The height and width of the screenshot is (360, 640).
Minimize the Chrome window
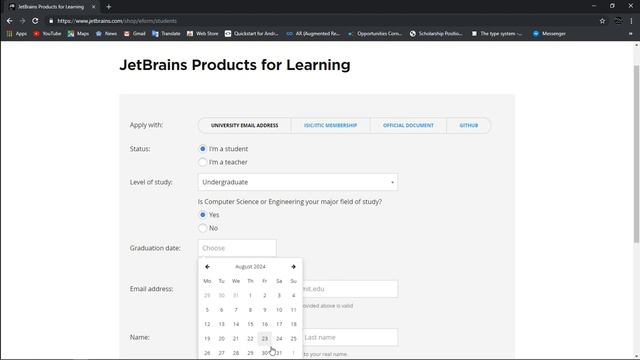(594, 6)
